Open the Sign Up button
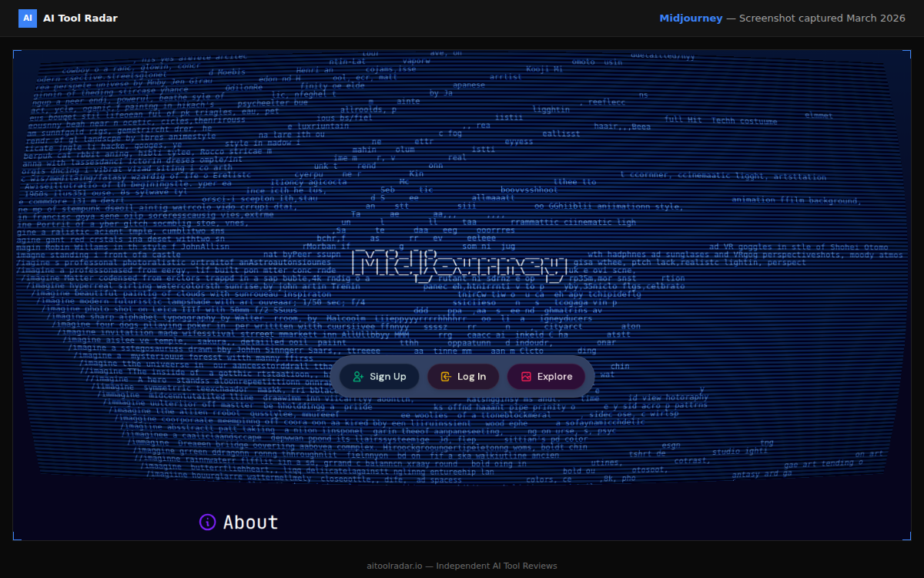 tap(380, 376)
